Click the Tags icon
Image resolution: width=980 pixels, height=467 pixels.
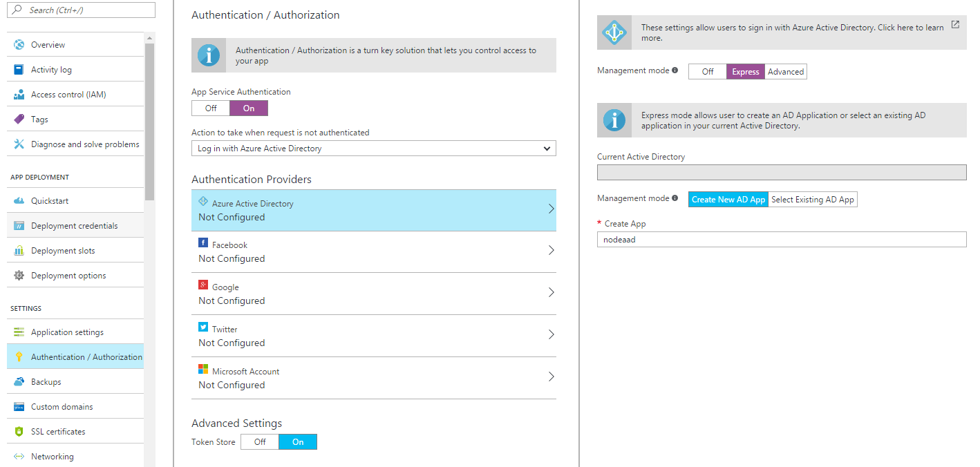click(19, 118)
